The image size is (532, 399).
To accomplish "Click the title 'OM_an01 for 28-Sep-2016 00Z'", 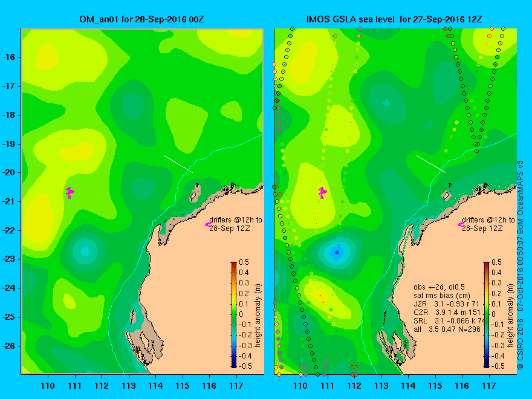I will (141, 19).
